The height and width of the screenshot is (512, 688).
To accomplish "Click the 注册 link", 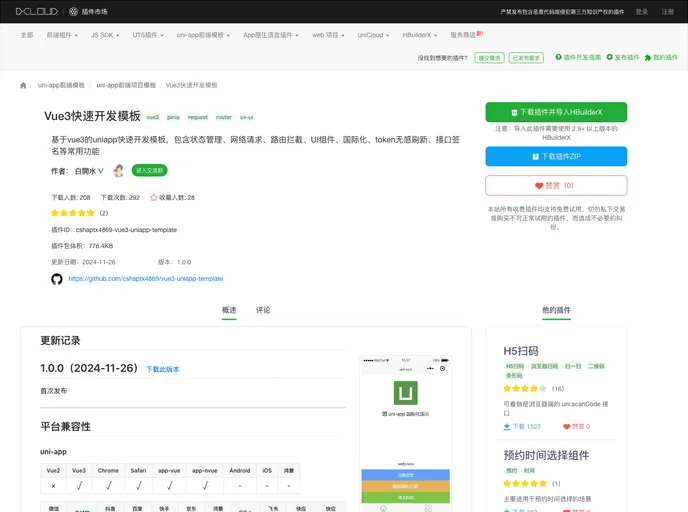I will tap(668, 12).
